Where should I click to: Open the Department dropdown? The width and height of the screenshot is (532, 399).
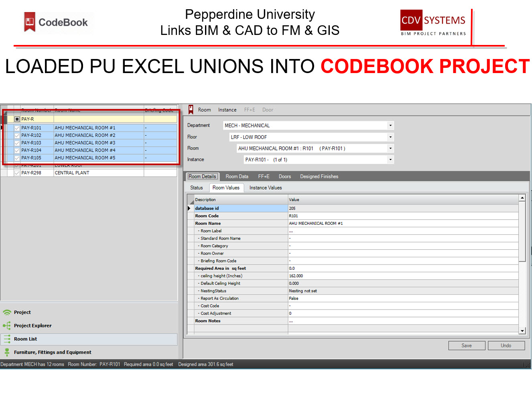390,126
